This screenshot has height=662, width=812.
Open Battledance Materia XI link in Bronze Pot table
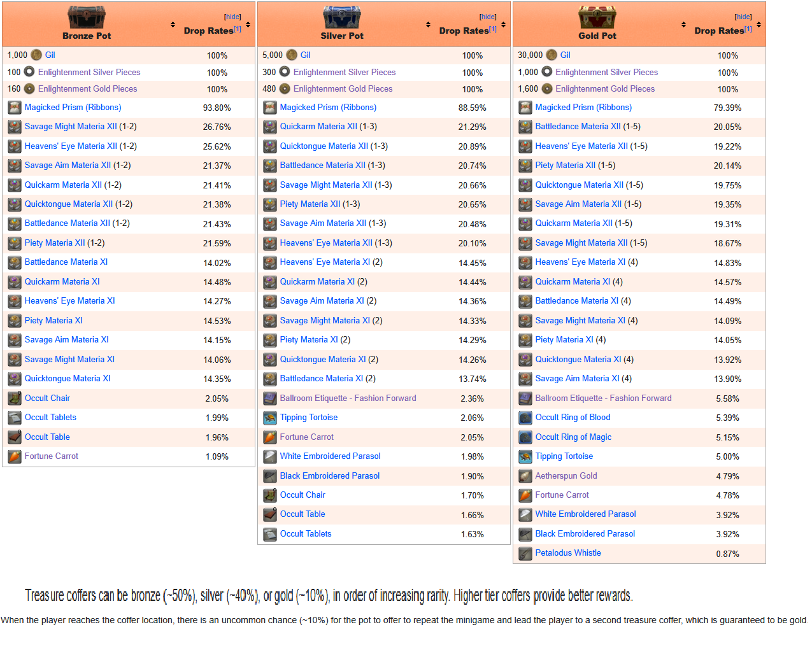[x=66, y=262]
